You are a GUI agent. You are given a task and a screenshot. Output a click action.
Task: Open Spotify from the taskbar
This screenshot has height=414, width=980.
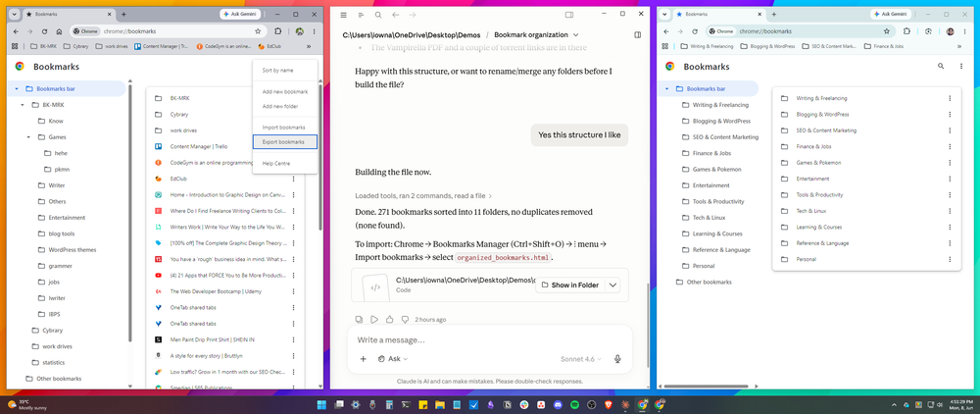click(574, 404)
